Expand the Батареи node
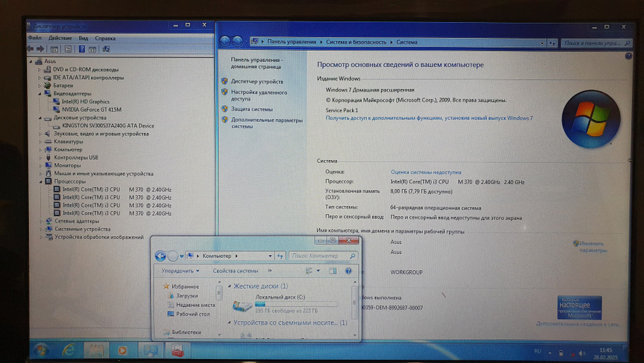The height and width of the screenshot is (363, 644). point(39,86)
